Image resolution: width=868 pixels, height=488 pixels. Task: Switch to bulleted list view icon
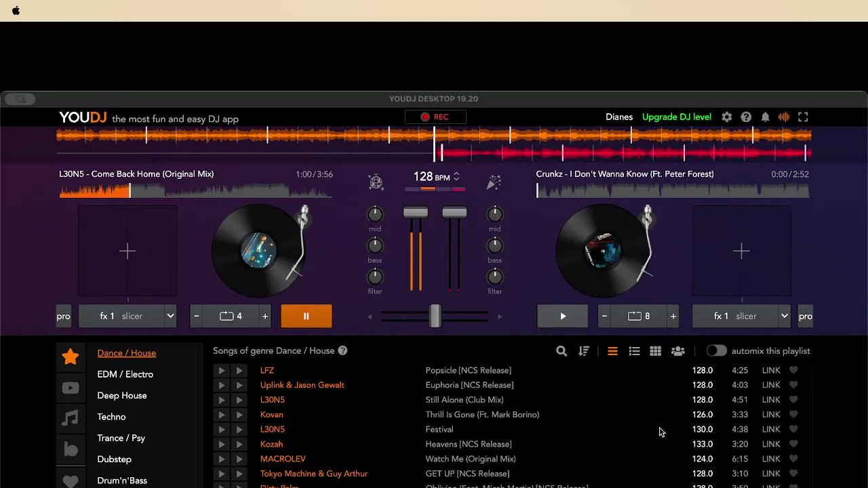pyautogui.click(x=634, y=351)
